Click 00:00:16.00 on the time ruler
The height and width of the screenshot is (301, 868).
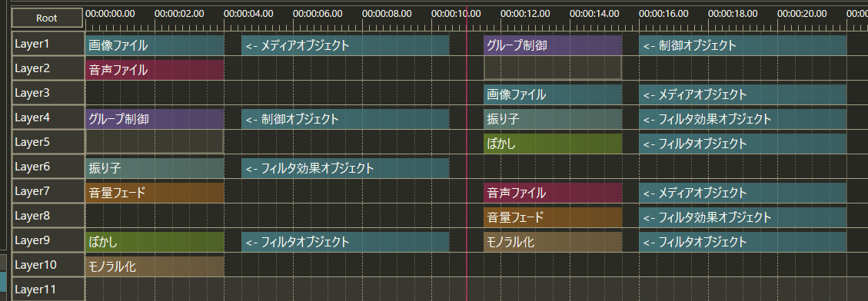click(663, 13)
